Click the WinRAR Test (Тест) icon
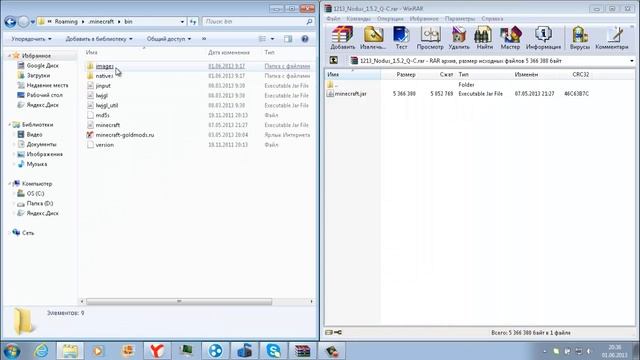Viewport: 640px width, 360px height. pyautogui.click(x=401, y=38)
